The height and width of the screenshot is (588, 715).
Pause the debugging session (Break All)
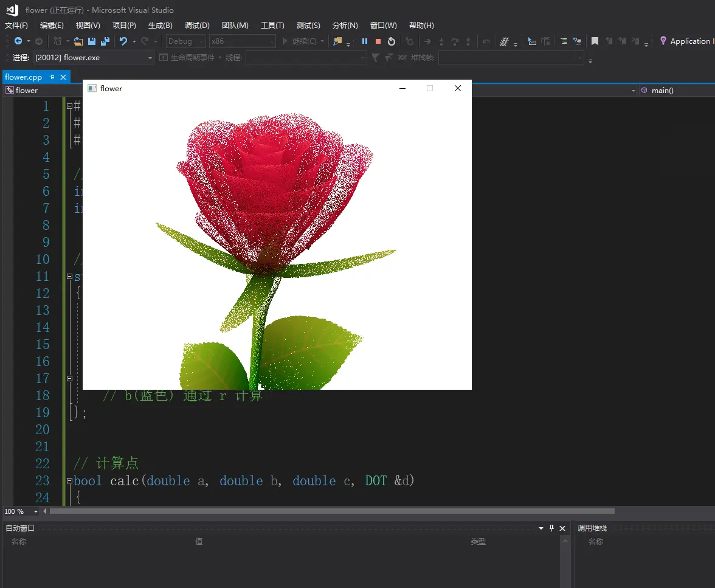tap(365, 41)
